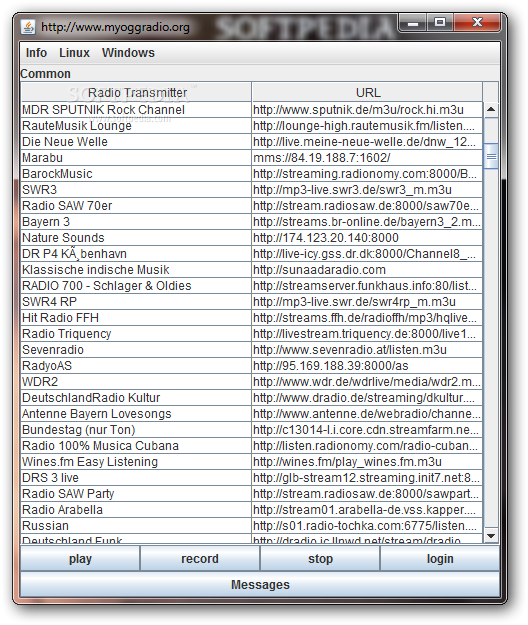This screenshot has width=528, height=625.
Task: Click the login button
Action: pyautogui.click(x=440, y=558)
